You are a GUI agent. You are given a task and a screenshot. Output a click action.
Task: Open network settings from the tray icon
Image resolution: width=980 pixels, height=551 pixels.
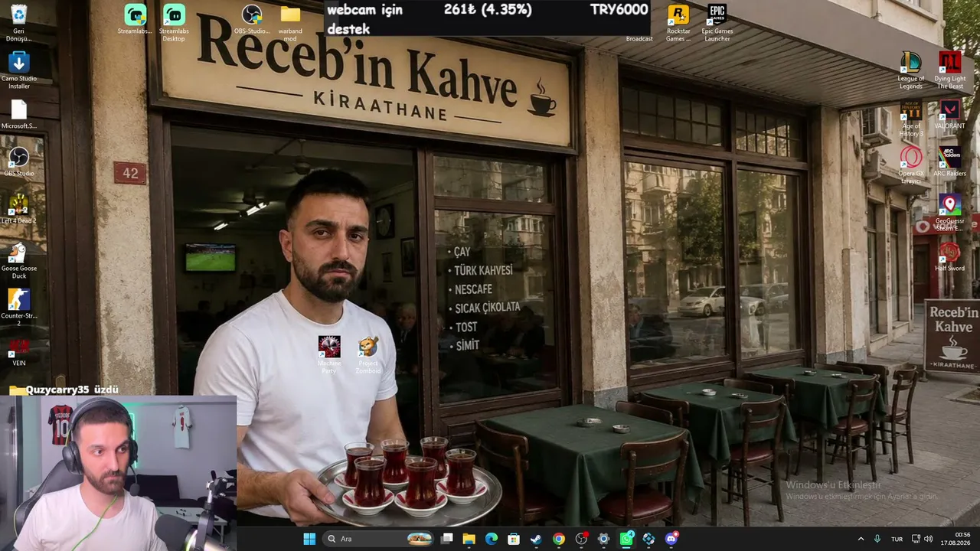pyautogui.click(x=916, y=539)
